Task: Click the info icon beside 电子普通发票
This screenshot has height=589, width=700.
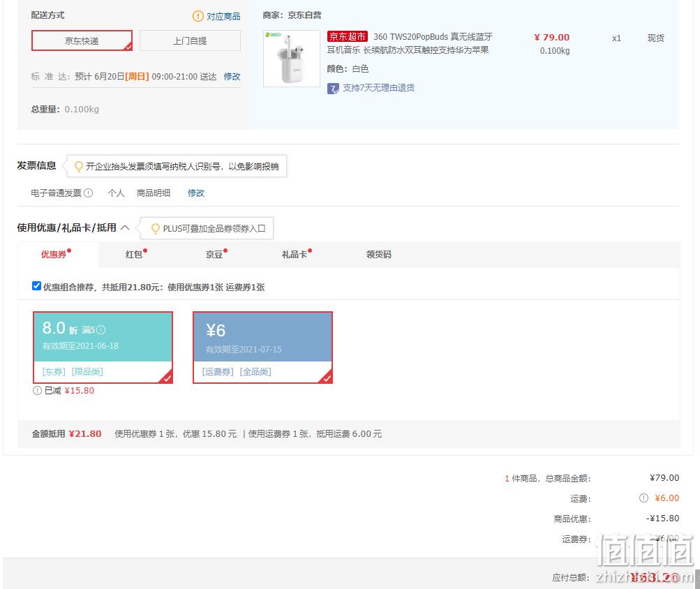Action: [89, 193]
